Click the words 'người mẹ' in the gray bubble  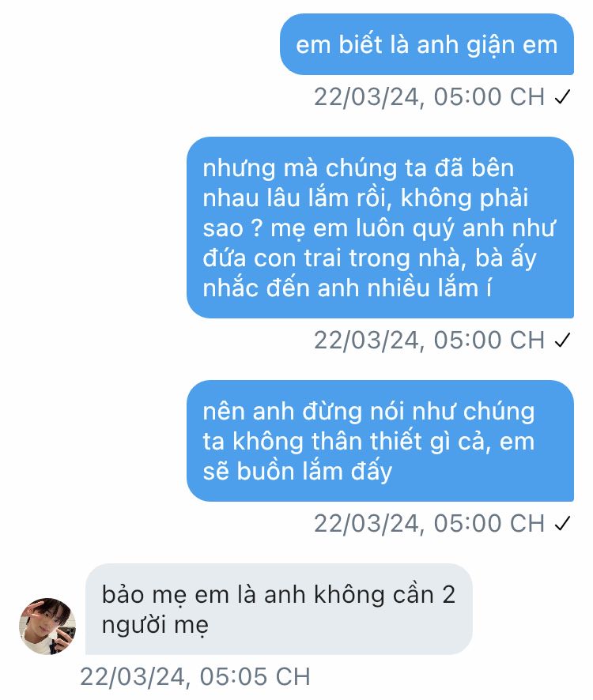click(x=155, y=625)
